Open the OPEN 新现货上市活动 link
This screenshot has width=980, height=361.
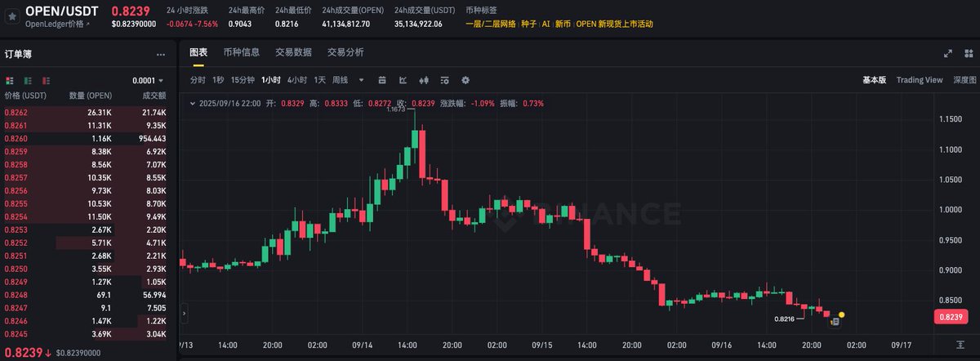(x=614, y=25)
